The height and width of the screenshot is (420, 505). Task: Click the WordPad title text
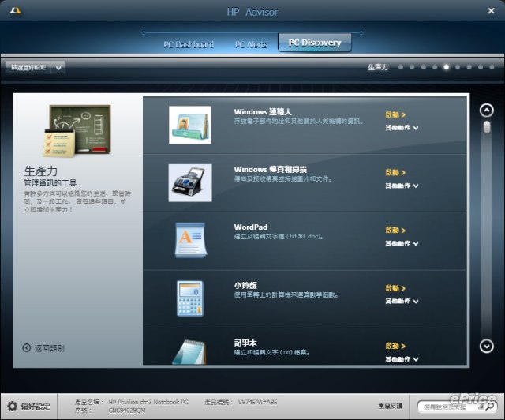pyautogui.click(x=251, y=227)
